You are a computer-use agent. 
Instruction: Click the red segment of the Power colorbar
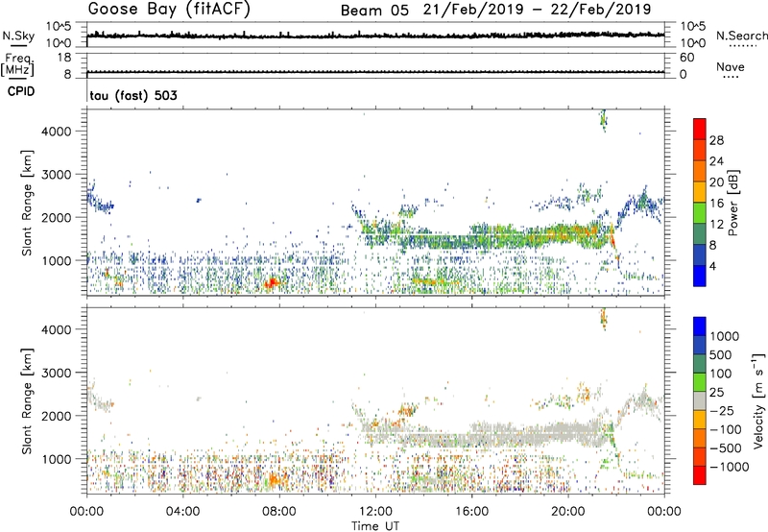(x=700, y=129)
